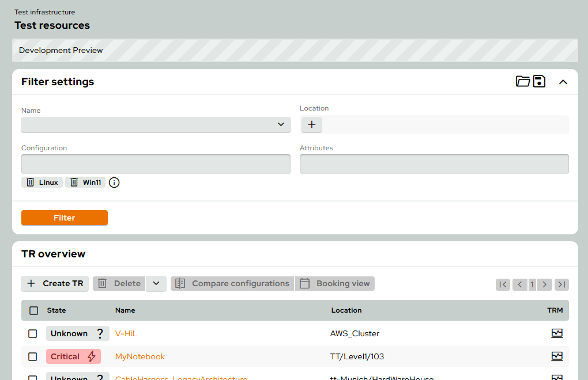Viewport: 588px width, 380px height.
Task: Open the Name dropdown in Filter settings
Action: click(x=281, y=124)
